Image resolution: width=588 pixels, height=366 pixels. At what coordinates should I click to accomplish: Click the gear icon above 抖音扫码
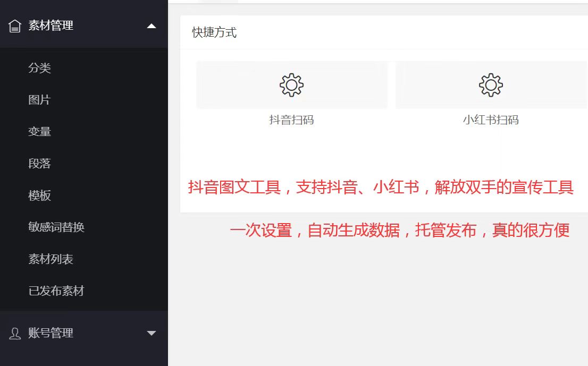[x=291, y=85]
